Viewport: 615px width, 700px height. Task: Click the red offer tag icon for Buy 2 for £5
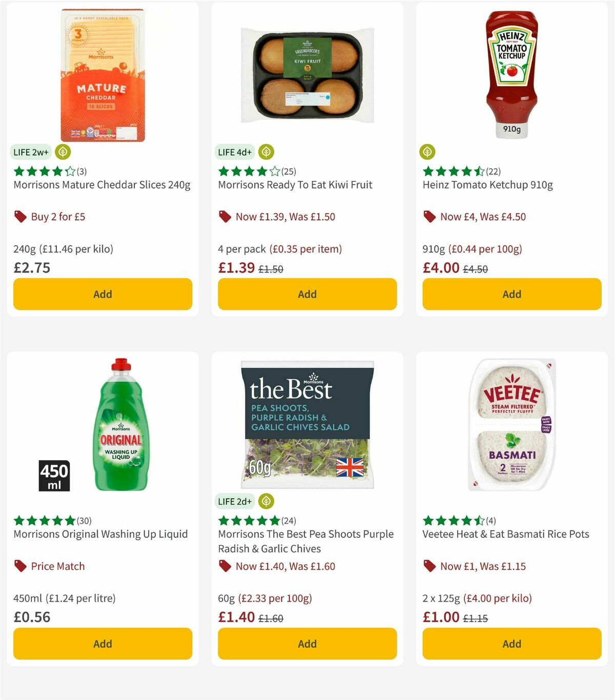pos(20,216)
